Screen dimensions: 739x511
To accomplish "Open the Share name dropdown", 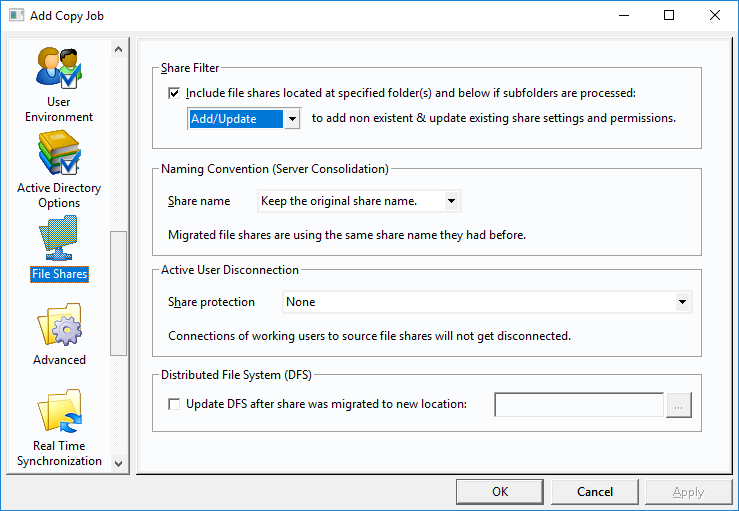I will (x=452, y=201).
